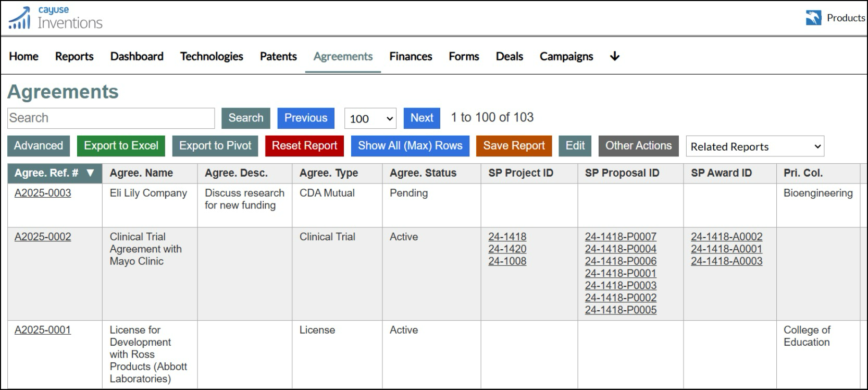Open SP project 24-1420
This screenshot has width=868, height=390.
point(507,249)
